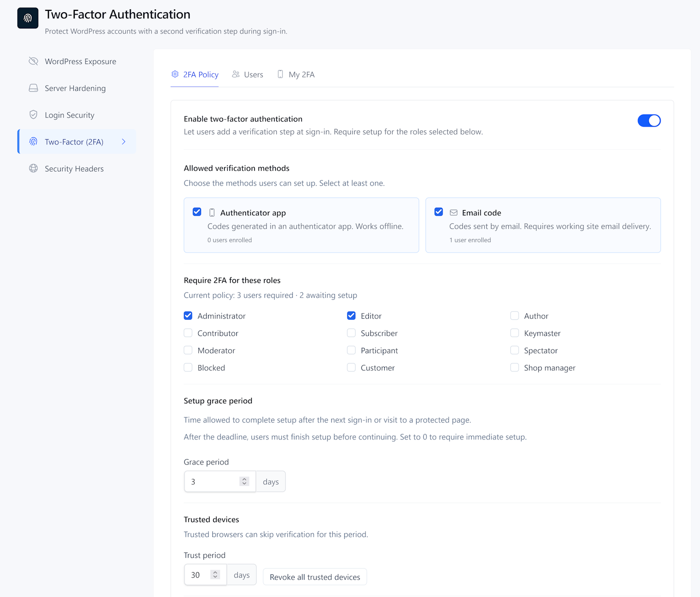Image resolution: width=700 pixels, height=597 pixels.
Task: Check the Shop manager role checkbox
Action: 515,368
